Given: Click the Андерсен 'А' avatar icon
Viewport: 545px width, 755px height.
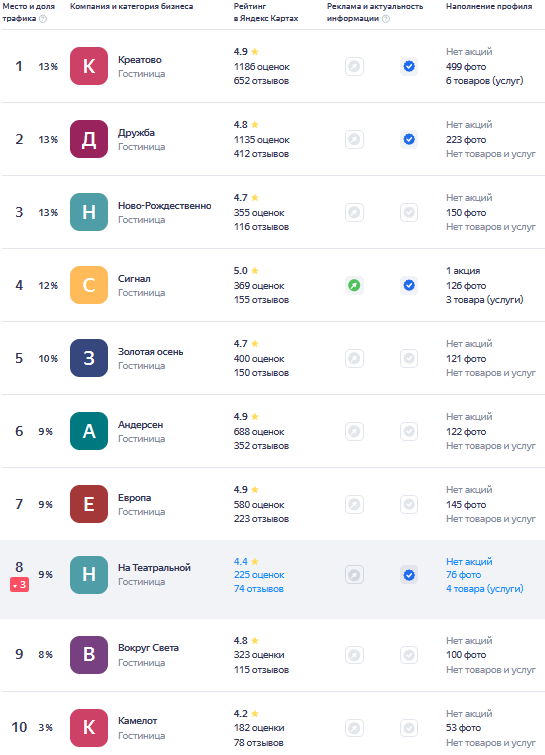Looking at the screenshot, I should click(89, 431).
